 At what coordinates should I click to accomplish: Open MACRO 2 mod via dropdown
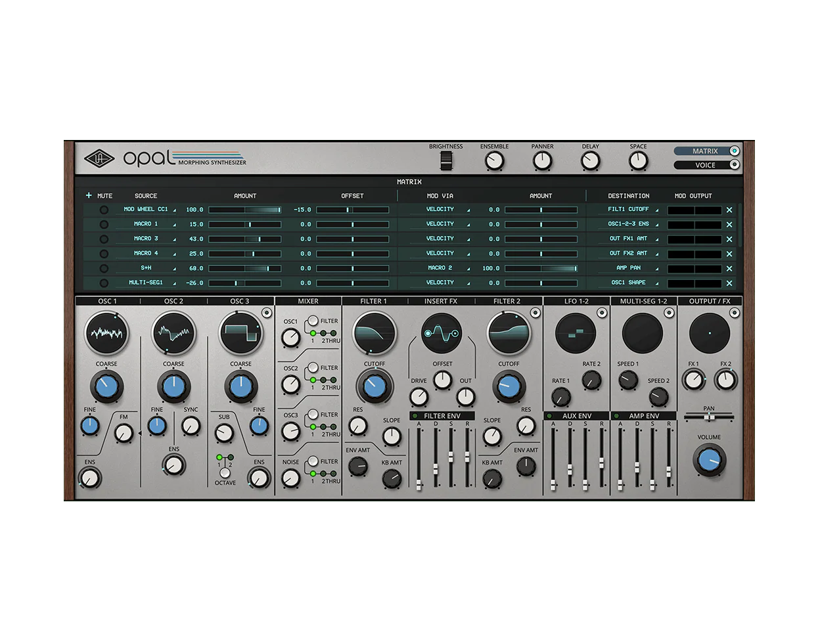tap(440, 268)
